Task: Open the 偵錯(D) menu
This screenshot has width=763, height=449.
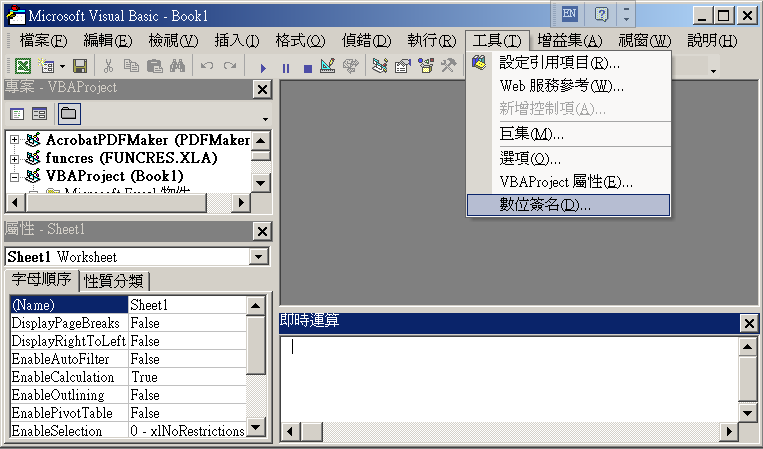Action: click(x=366, y=40)
